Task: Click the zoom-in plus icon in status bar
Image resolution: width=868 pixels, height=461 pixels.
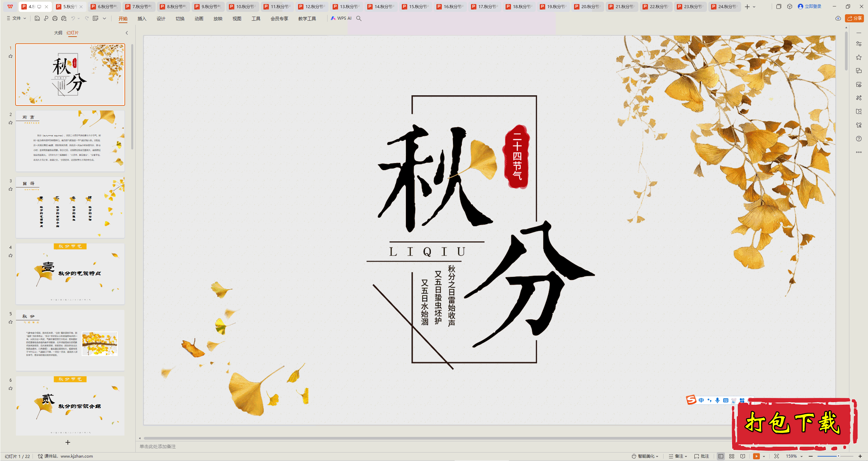Action: point(860,456)
